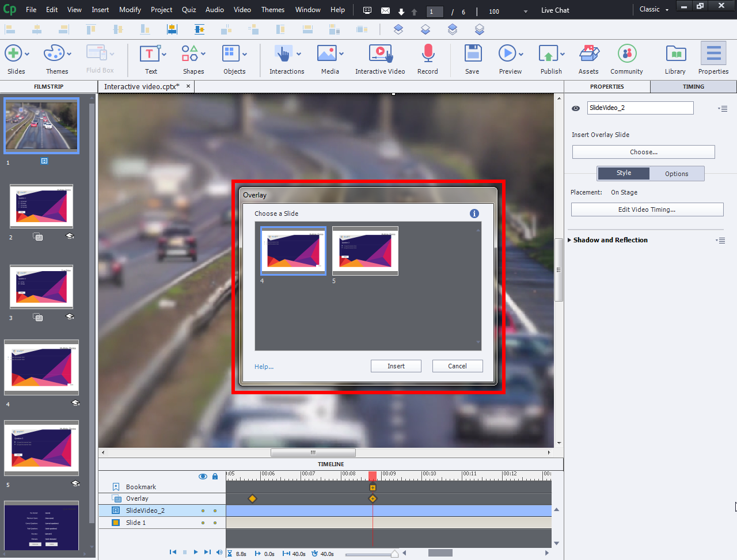Adjust the timeline zoom slider

coord(394,554)
